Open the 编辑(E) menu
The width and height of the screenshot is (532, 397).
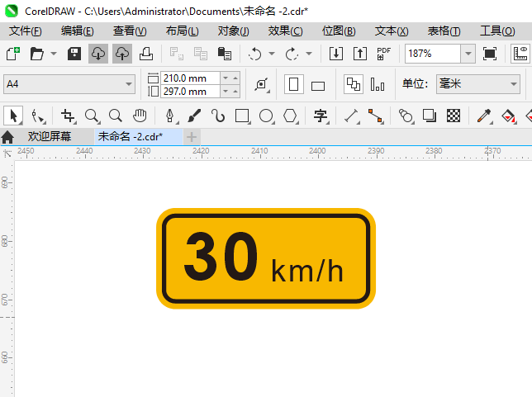click(x=78, y=31)
